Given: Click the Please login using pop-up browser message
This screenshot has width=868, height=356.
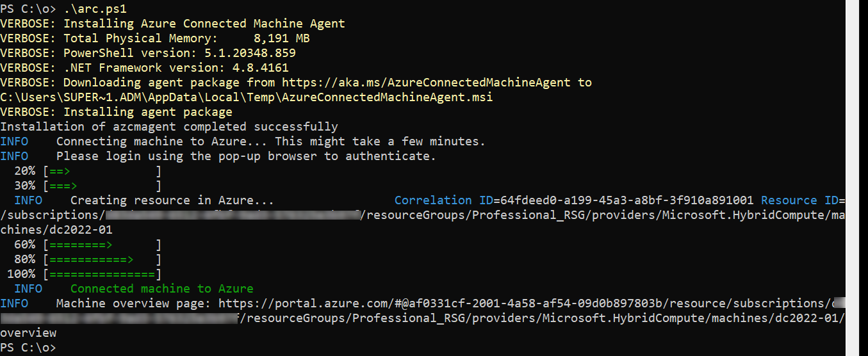Looking at the screenshot, I should (245, 156).
